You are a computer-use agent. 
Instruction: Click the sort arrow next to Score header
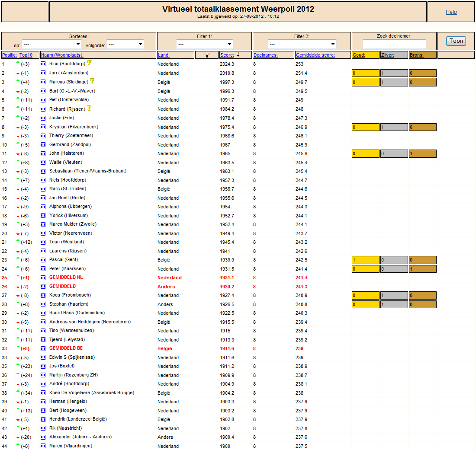238,54
